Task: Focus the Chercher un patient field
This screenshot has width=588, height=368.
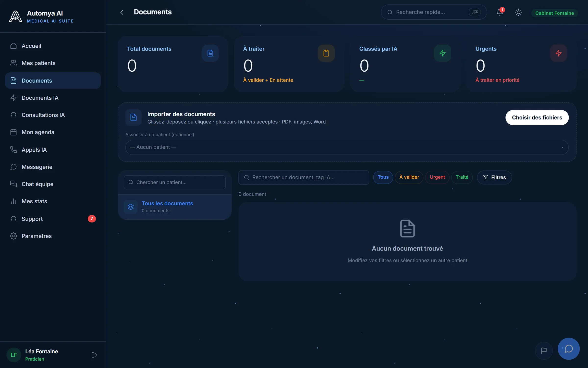Action: [175, 182]
